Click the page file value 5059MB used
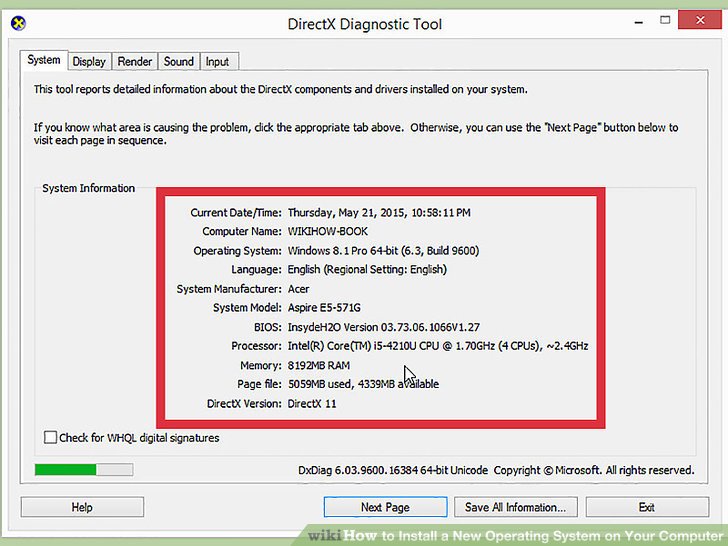 click(x=364, y=384)
